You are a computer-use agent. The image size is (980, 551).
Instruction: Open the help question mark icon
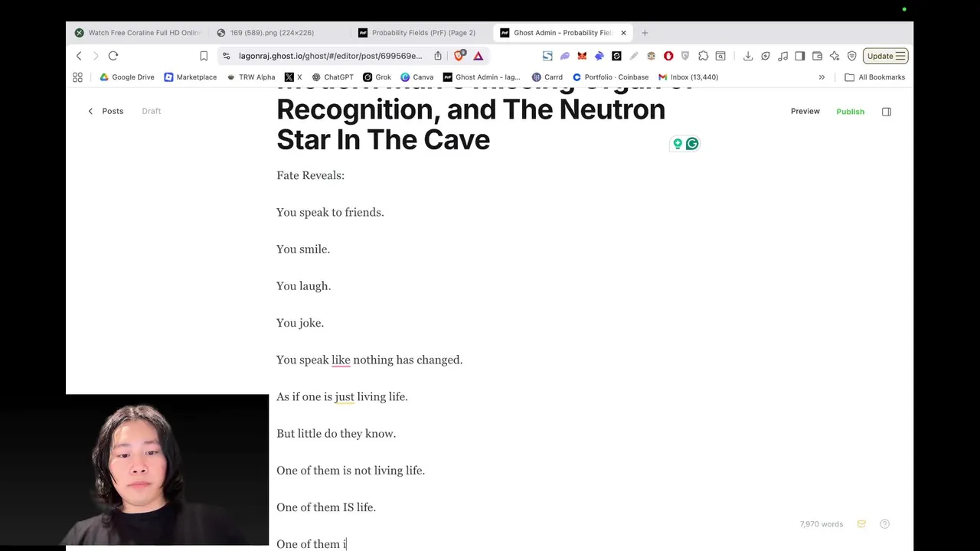pos(885,524)
